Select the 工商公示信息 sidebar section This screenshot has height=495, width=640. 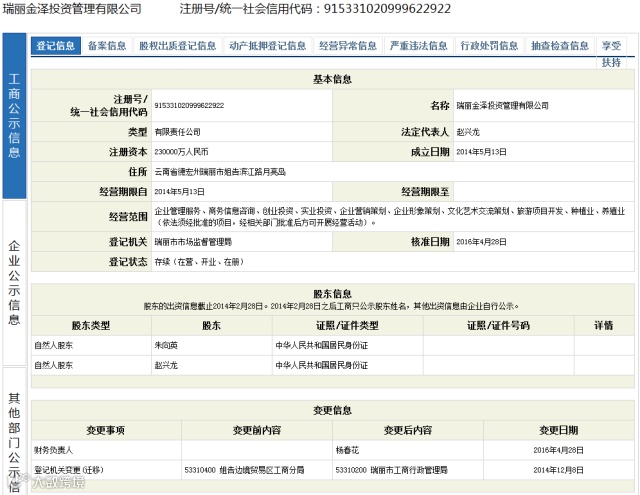(14, 116)
